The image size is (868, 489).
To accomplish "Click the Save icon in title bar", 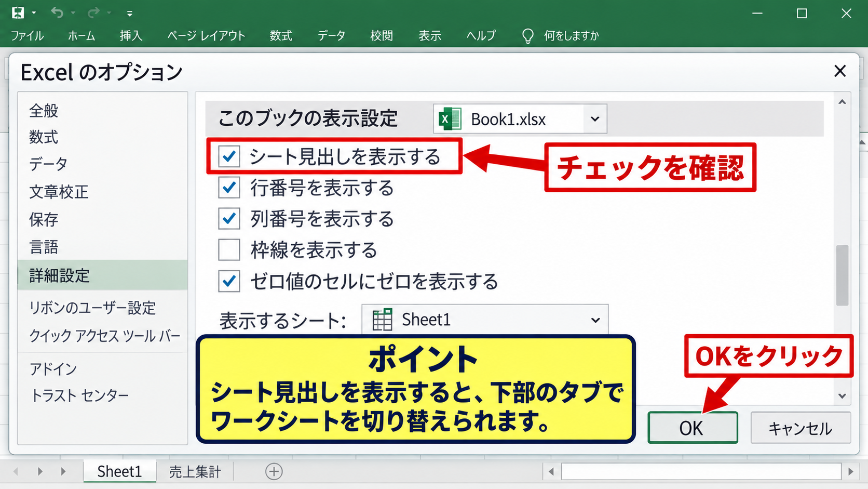I will (18, 12).
